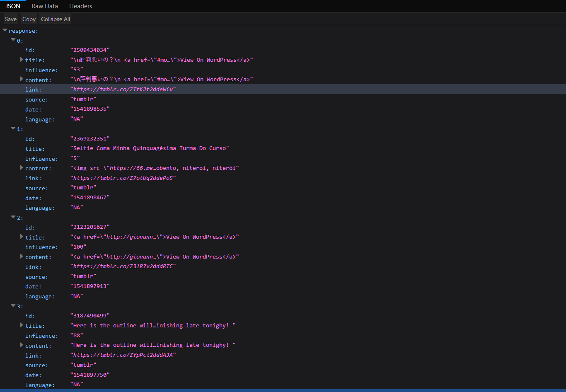Open the Headers tab

(x=80, y=6)
